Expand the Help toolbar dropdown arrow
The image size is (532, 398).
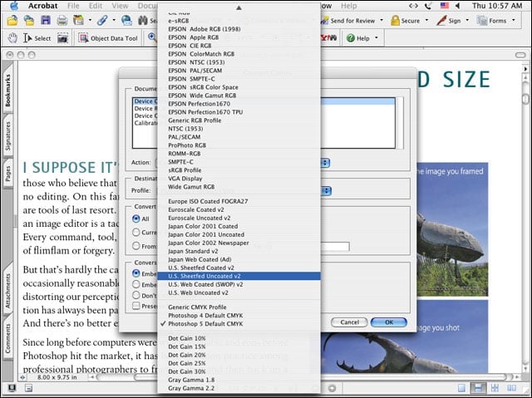pyautogui.click(x=377, y=38)
